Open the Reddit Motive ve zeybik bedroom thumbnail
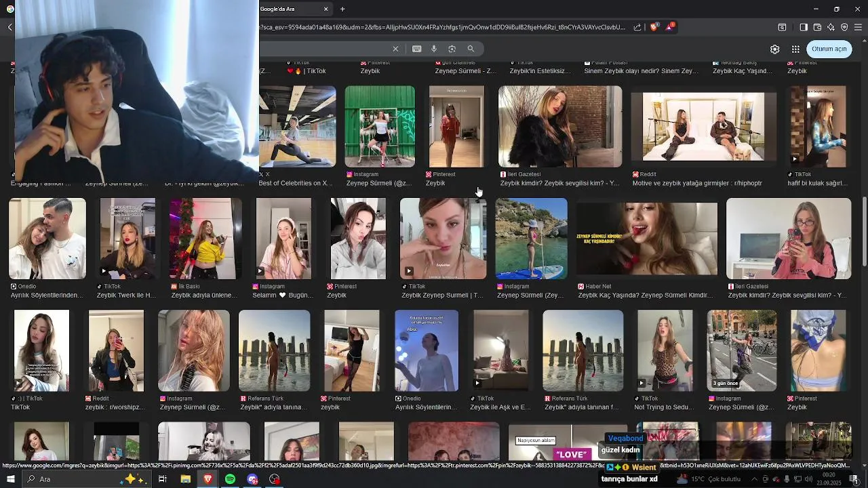The image size is (868, 488). point(703,127)
